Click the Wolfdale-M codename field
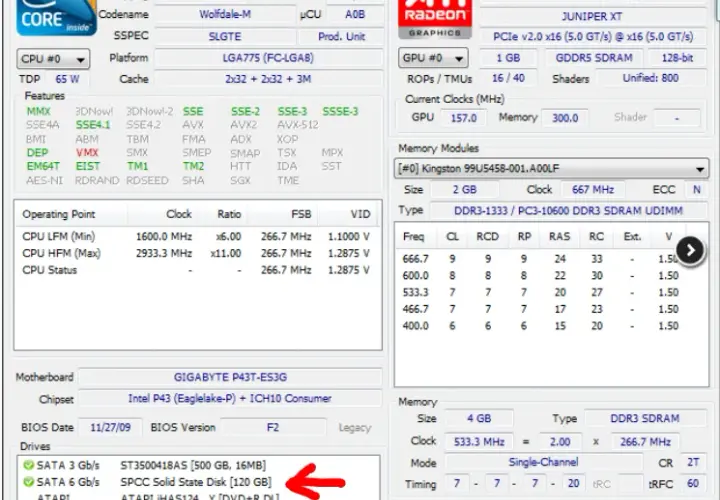 coord(225,14)
